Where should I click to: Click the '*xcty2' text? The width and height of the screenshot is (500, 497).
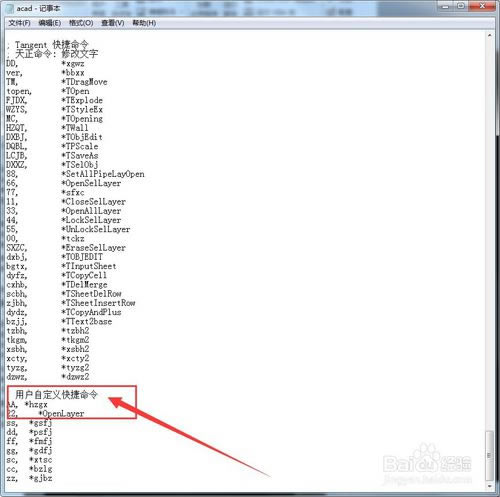(75, 358)
